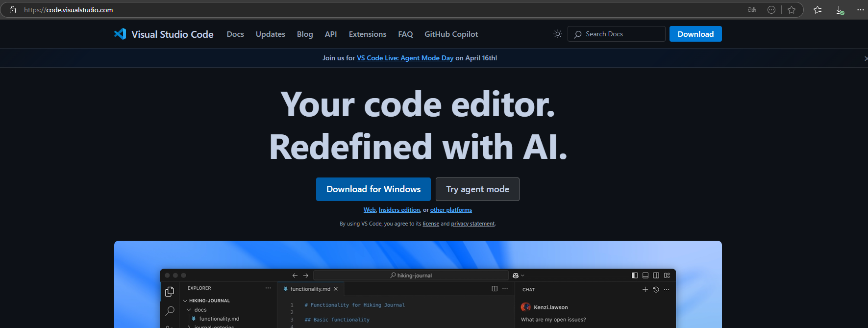868x328 pixels.
Task: Click the customize layout icon
Action: coord(667,276)
